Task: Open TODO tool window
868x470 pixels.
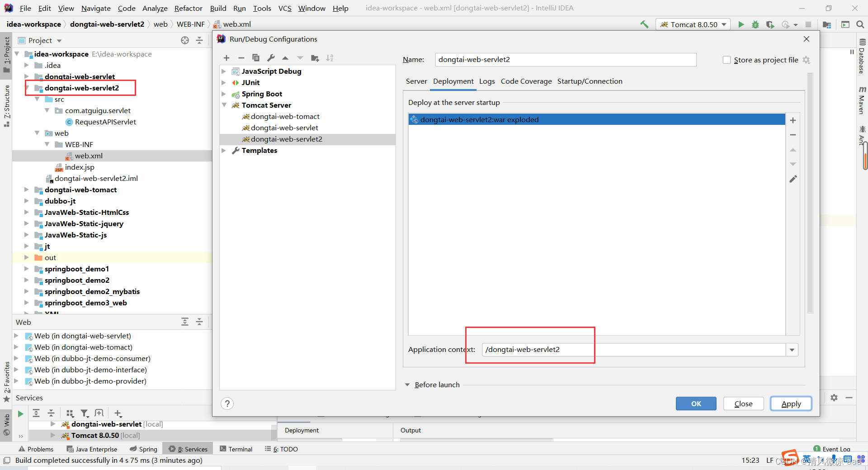Action: [281, 449]
